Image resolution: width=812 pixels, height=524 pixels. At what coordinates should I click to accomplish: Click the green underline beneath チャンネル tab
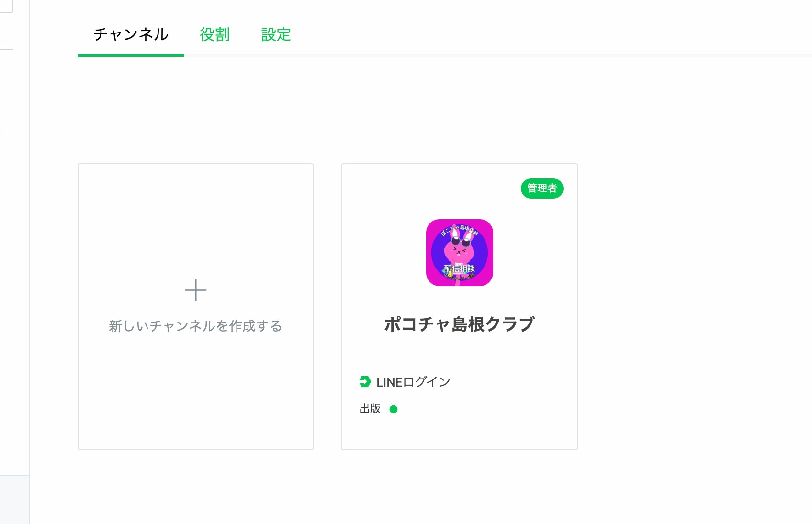[131, 56]
